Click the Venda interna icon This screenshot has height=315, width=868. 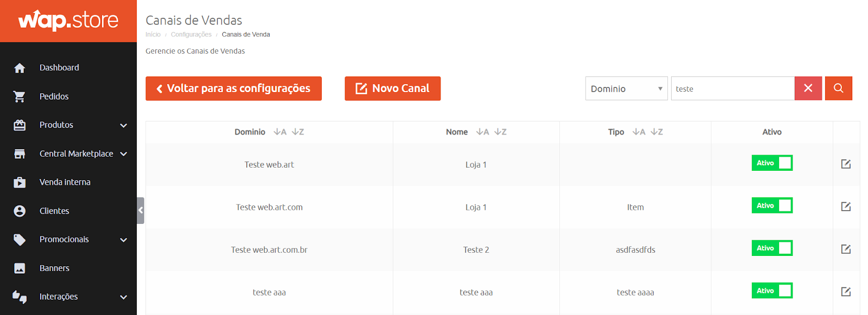(x=20, y=182)
